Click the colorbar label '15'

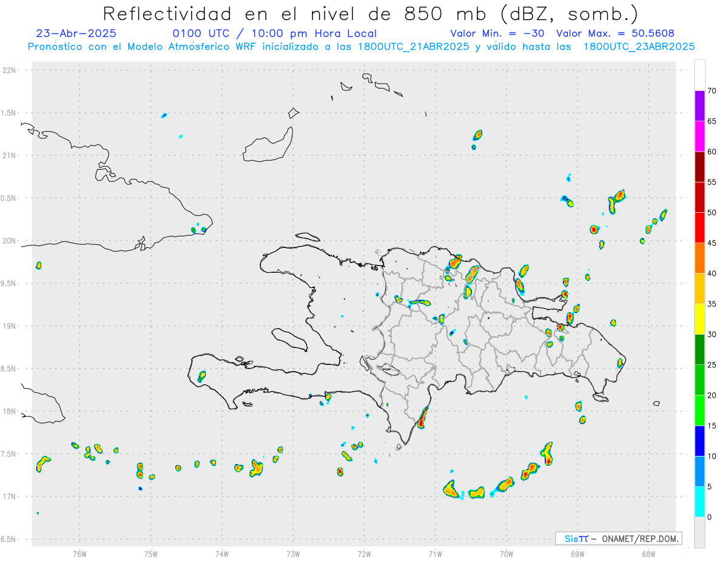coord(712,426)
